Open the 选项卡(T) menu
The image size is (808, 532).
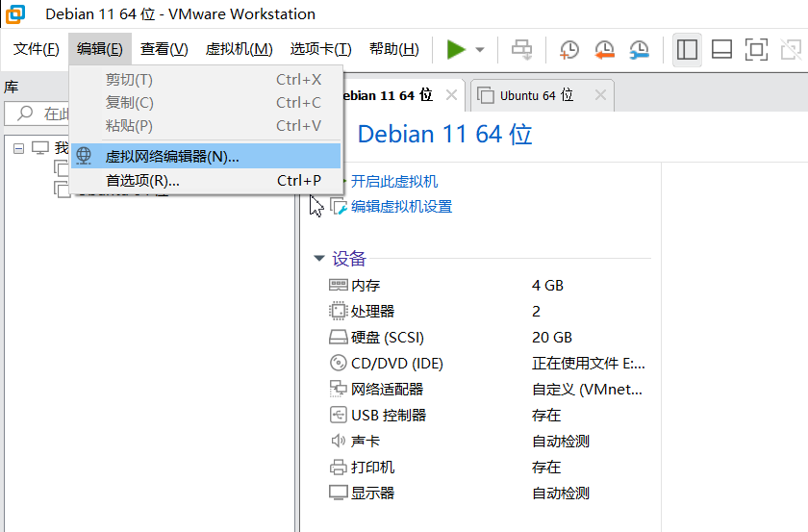point(320,49)
